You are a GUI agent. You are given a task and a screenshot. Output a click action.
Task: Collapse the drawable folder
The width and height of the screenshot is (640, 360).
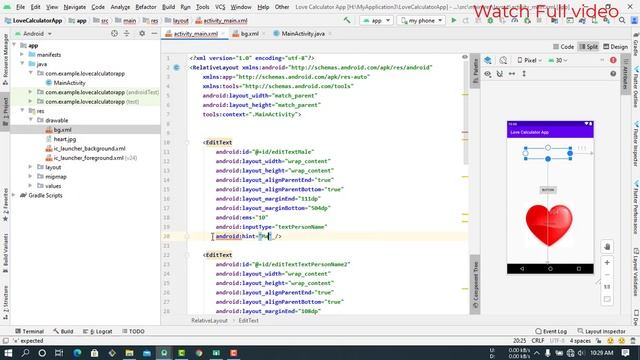pos(31,120)
